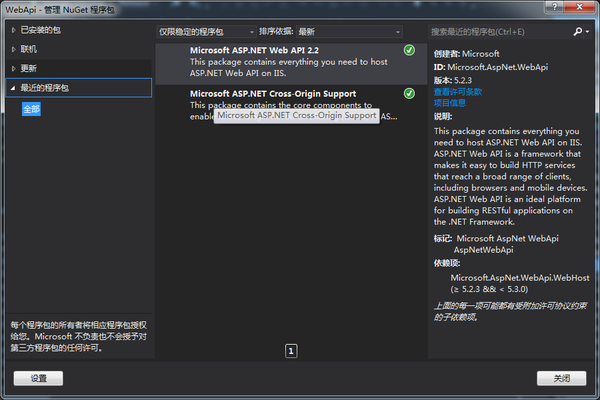Expand the 联机 tree node
Image resolution: width=600 pixels, height=400 pixels.
(13, 49)
